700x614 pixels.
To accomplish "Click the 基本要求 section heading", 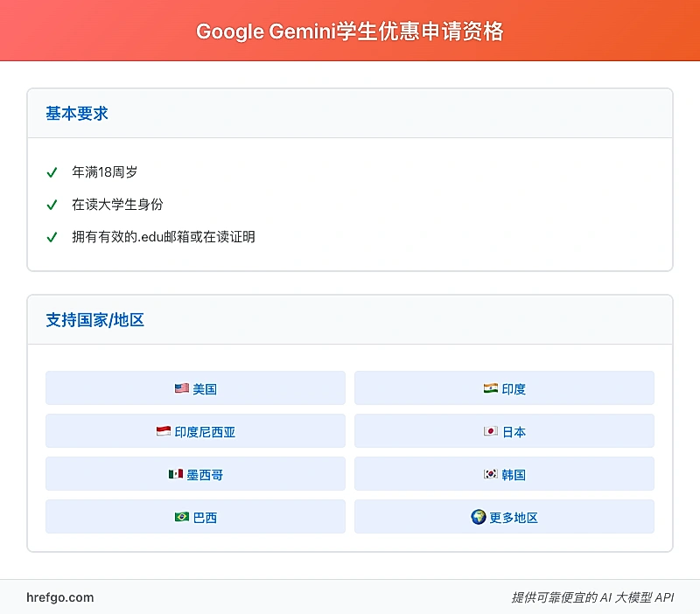I will click(77, 114).
